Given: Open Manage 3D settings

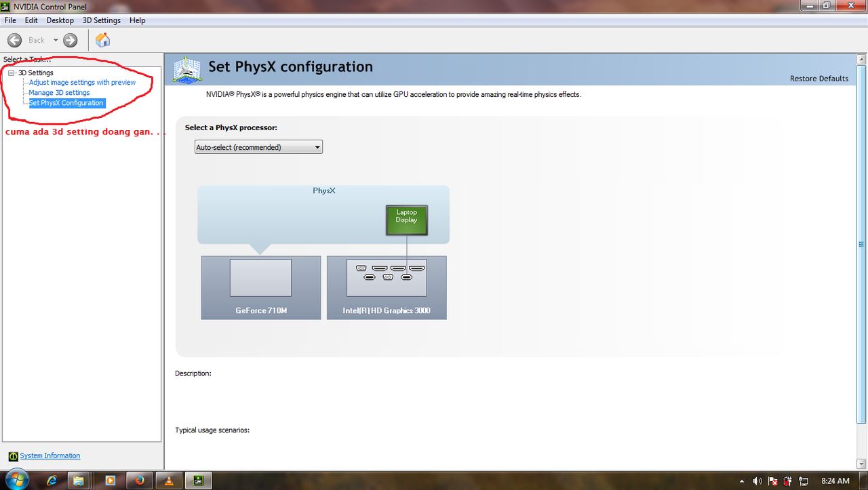Looking at the screenshot, I should point(59,93).
